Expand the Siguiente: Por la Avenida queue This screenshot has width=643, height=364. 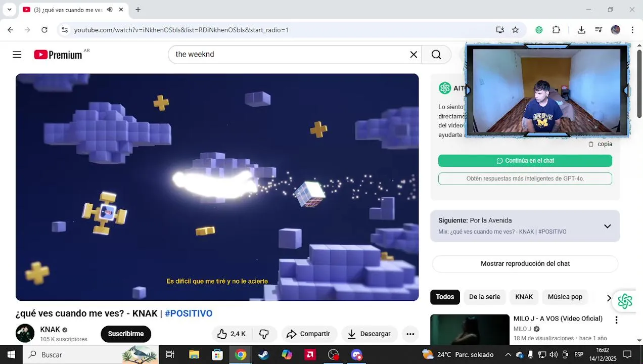click(608, 226)
